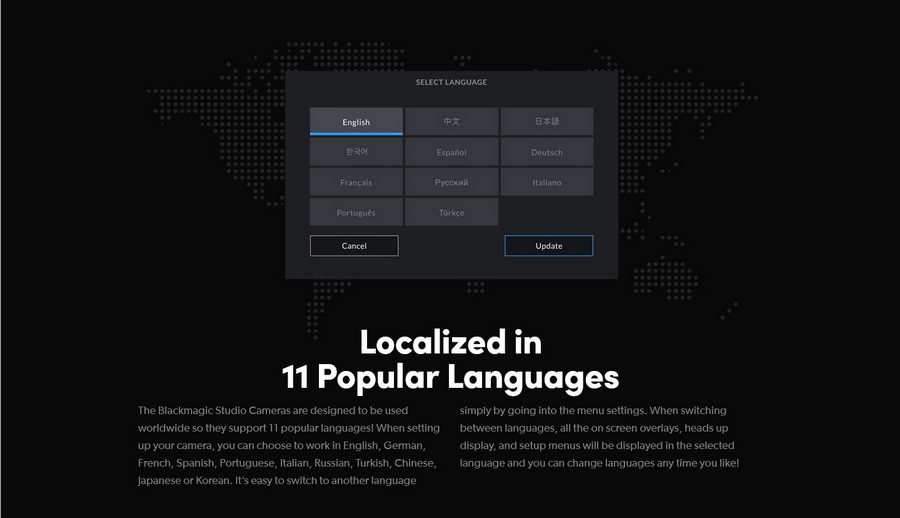The image size is (900, 518).
Task: Click the paragraph starting with simply by going
Action: click(598, 437)
